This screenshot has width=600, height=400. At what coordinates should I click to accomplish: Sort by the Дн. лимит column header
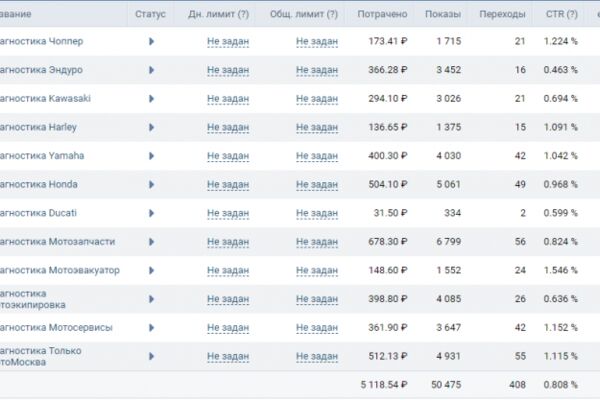coord(218,14)
